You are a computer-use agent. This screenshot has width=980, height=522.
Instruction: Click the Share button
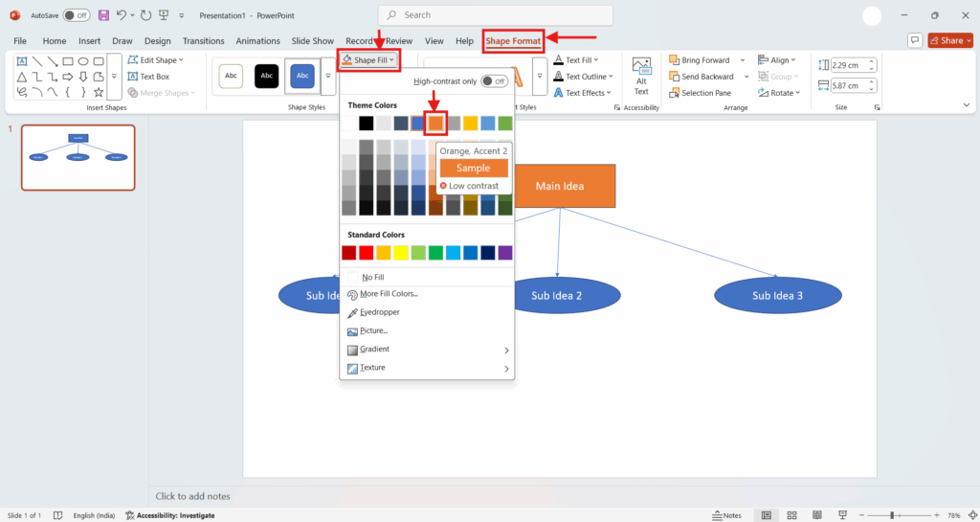tap(947, 40)
